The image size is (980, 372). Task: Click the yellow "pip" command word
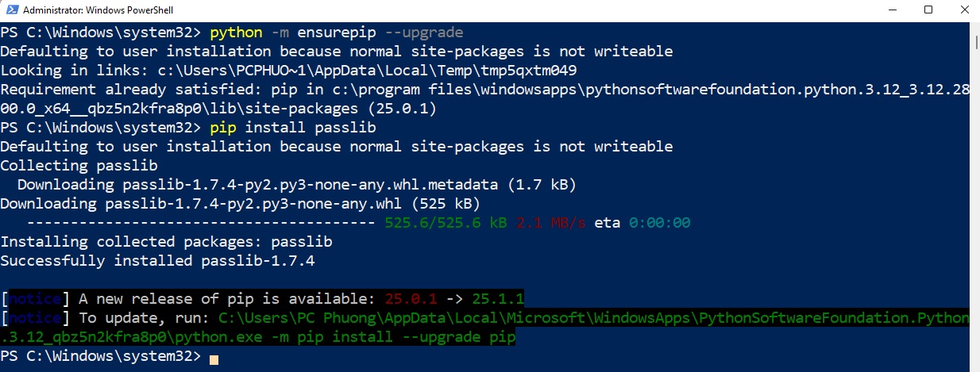(x=222, y=128)
